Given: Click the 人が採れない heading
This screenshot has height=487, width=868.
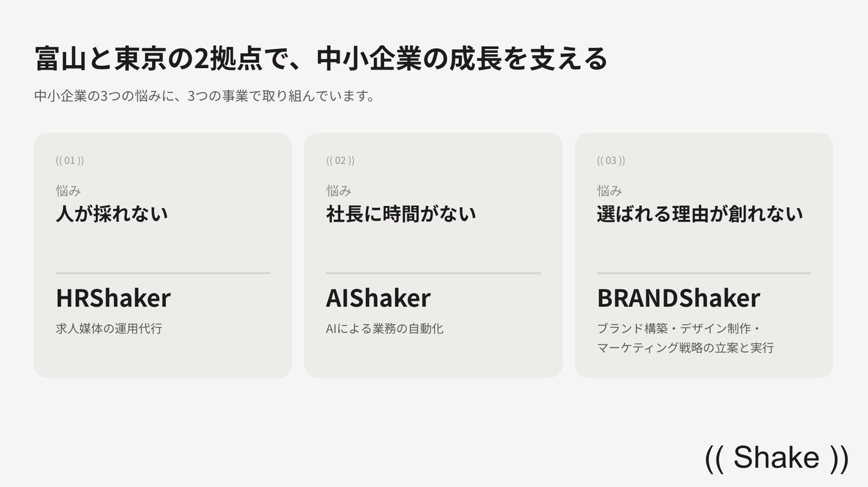Looking at the screenshot, I should click(112, 213).
